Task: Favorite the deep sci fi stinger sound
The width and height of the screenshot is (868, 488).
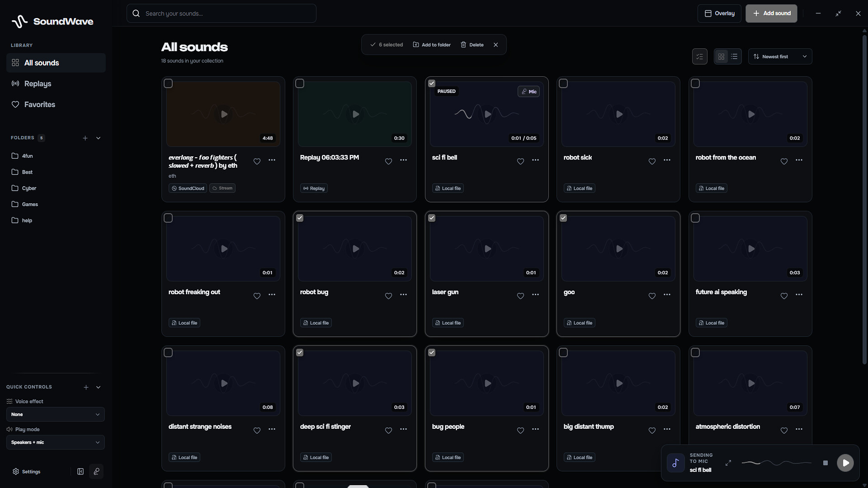Action: tap(388, 431)
